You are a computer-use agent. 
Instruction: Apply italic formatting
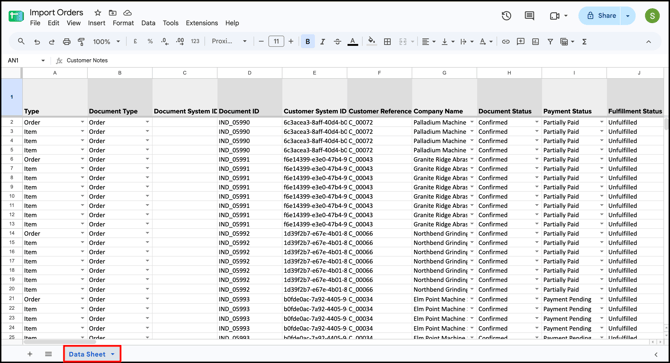[x=323, y=41]
